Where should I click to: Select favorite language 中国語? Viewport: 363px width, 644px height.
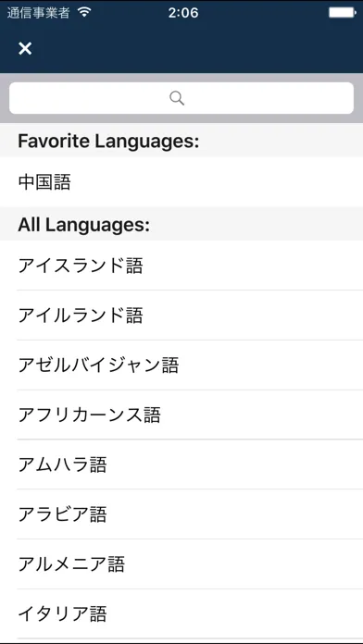[181, 182]
